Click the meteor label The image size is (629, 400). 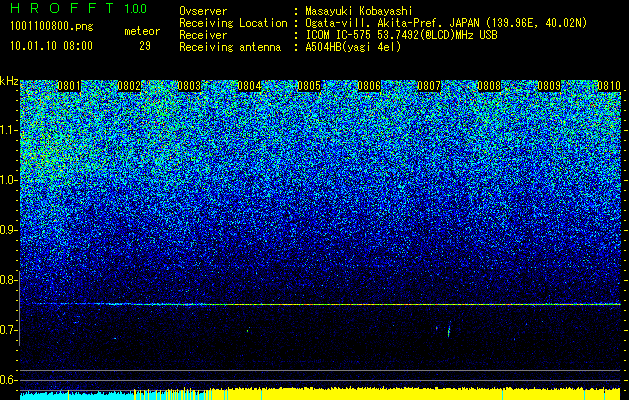pyautogui.click(x=142, y=31)
